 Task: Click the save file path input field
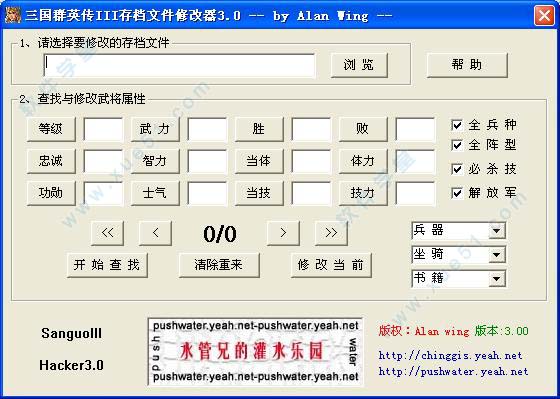(x=179, y=65)
